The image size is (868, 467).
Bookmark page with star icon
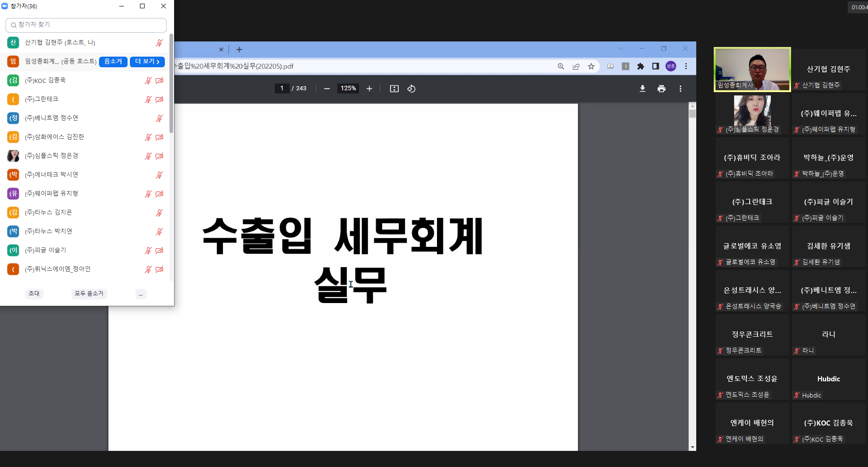tap(591, 66)
